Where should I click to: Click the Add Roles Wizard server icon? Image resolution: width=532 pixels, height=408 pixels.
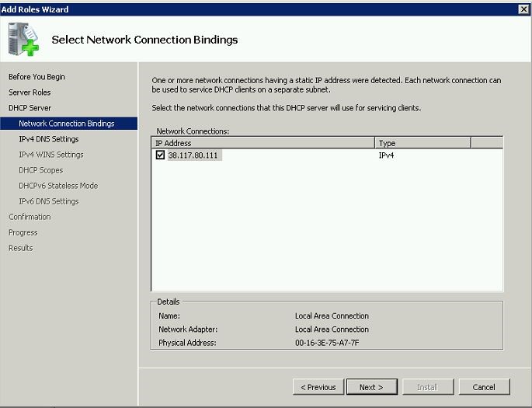coord(23,39)
